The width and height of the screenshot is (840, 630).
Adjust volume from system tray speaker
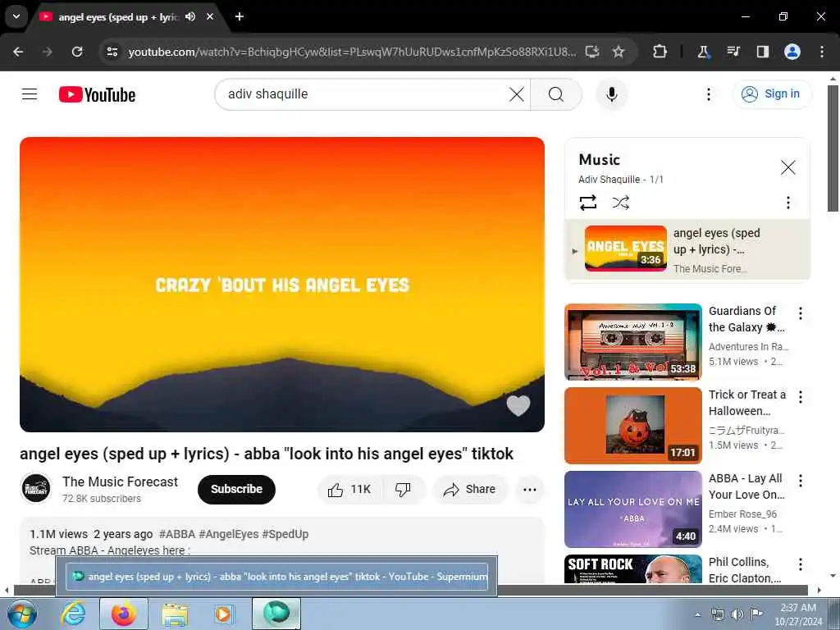737,614
